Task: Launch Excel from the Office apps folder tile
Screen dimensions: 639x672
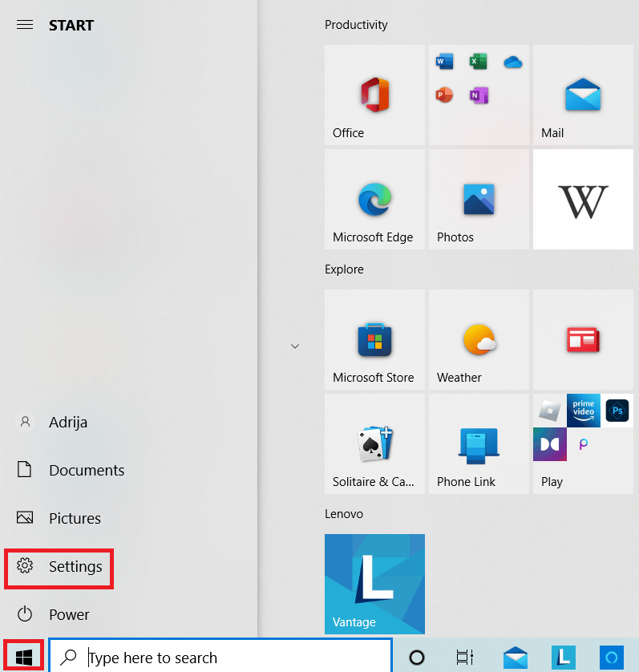Action: (479, 62)
